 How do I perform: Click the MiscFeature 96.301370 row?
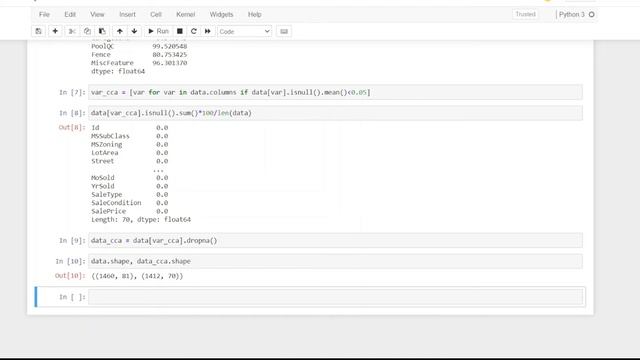(139, 63)
